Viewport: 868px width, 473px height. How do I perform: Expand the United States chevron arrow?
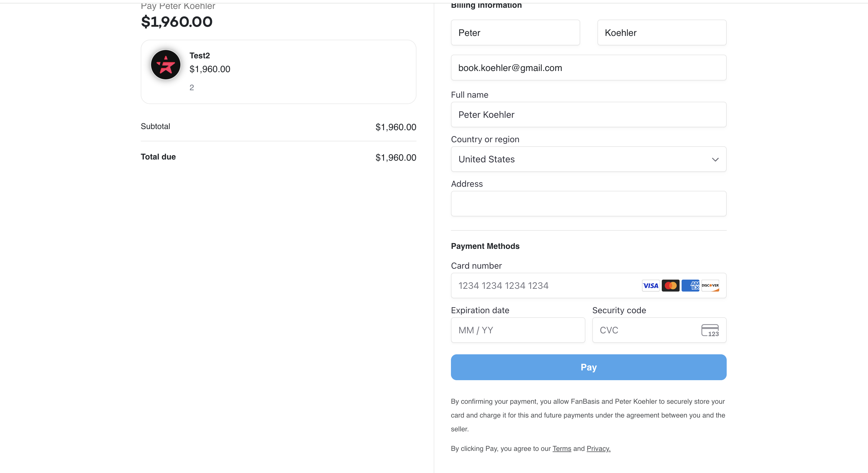pos(715,159)
